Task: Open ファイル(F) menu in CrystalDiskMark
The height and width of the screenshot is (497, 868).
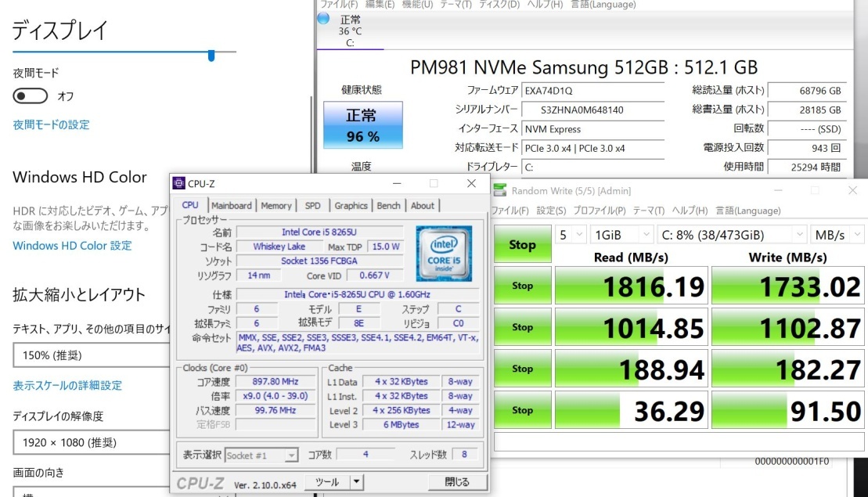Action: [510, 211]
